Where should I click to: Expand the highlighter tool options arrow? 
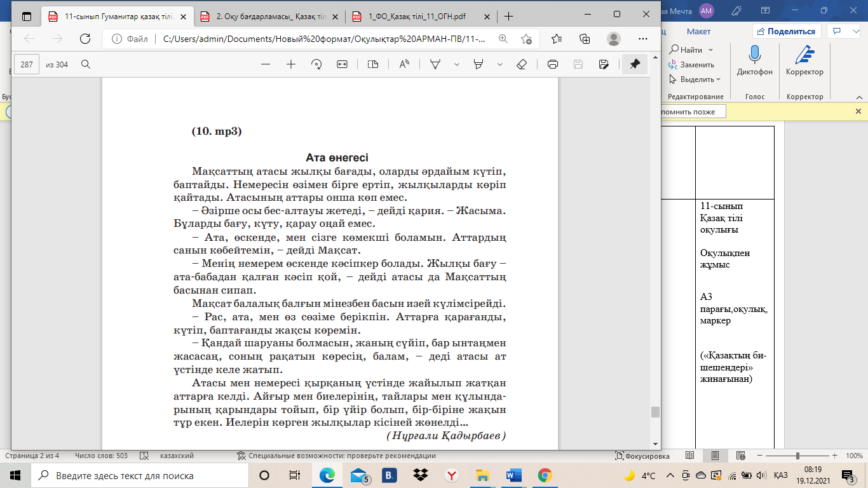(x=500, y=64)
